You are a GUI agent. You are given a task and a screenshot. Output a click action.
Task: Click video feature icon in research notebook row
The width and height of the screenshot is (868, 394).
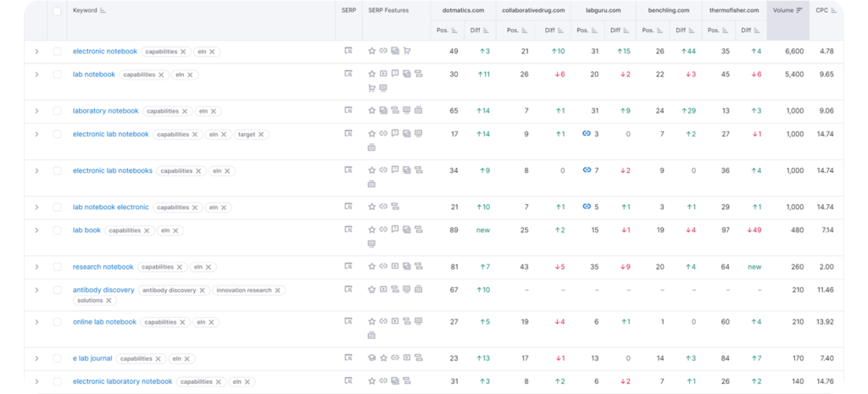coord(395,266)
